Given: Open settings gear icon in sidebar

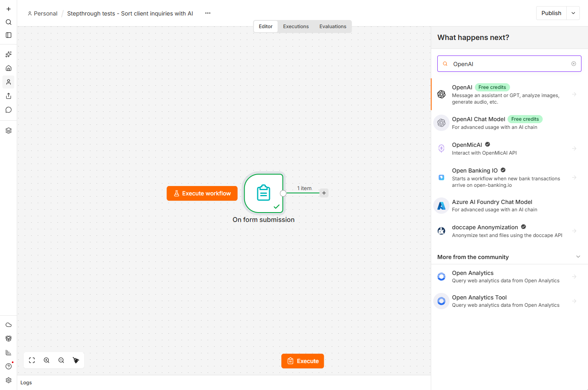Looking at the screenshot, I should click(x=9, y=380).
